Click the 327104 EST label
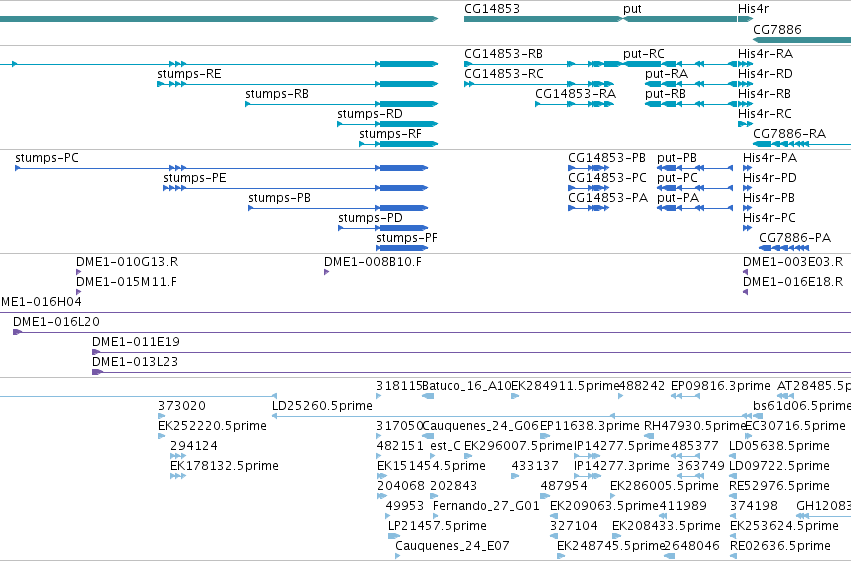Viewport: 851px width, 561px height. pyautogui.click(x=574, y=526)
